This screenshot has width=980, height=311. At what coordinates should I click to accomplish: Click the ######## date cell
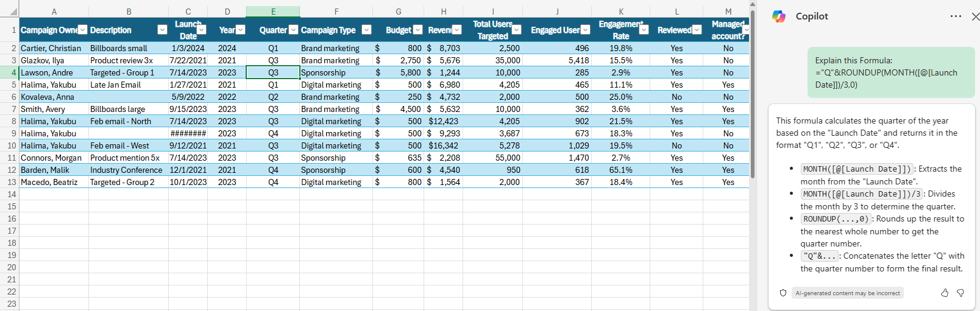tap(188, 133)
